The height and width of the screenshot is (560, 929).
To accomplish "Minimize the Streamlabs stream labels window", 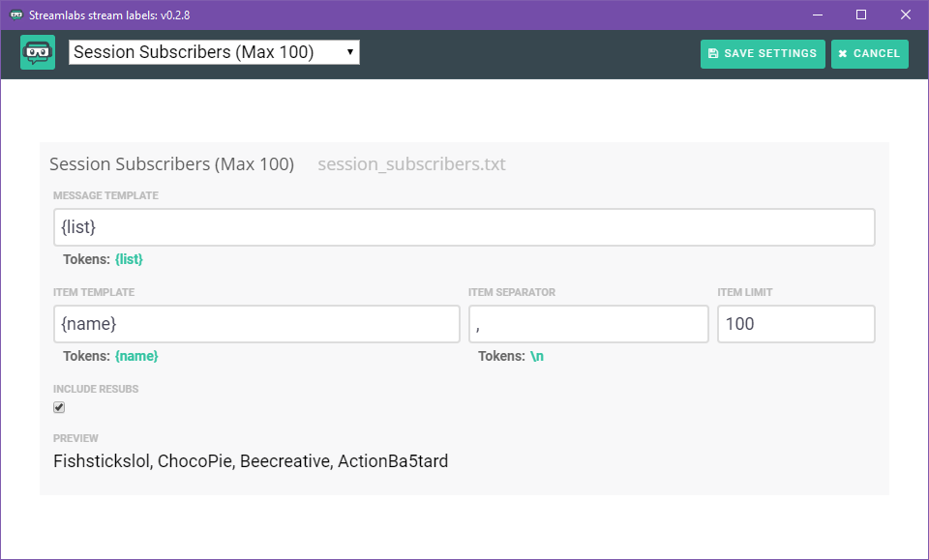I will (x=818, y=15).
